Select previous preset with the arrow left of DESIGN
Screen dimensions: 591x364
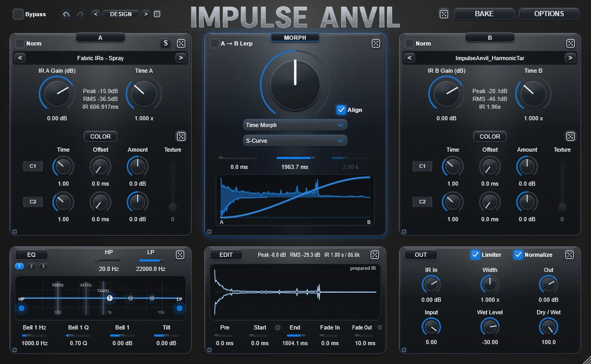(x=95, y=14)
